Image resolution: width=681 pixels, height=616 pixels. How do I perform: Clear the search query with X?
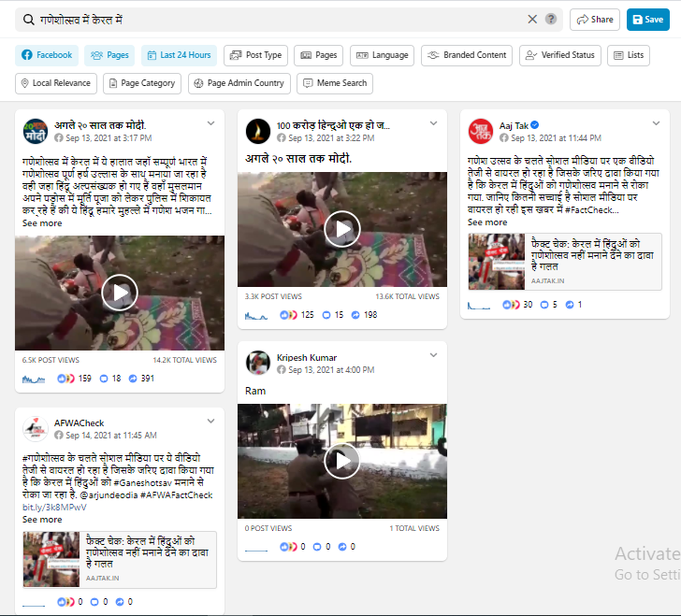point(532,19)
